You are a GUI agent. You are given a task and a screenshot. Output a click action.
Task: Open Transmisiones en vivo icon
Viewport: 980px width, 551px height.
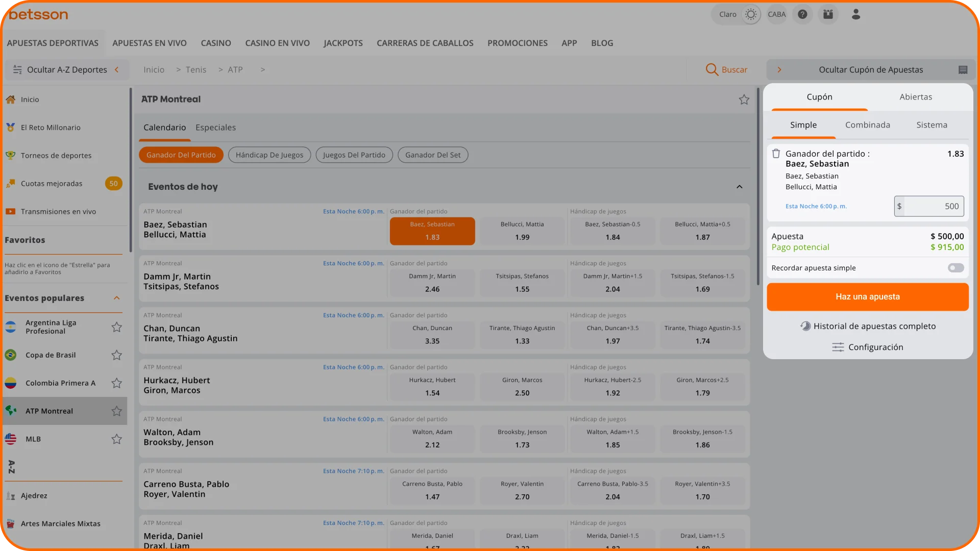point(10,212)
